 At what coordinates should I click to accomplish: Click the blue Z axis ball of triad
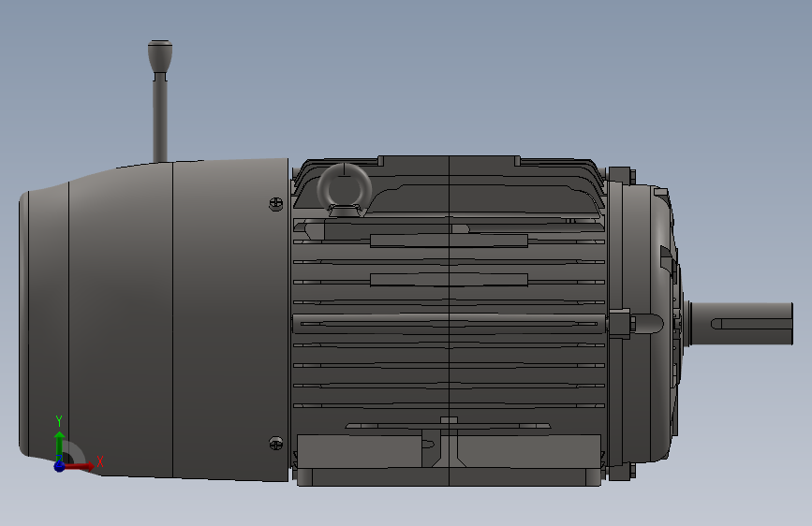[x=60, y=466]
